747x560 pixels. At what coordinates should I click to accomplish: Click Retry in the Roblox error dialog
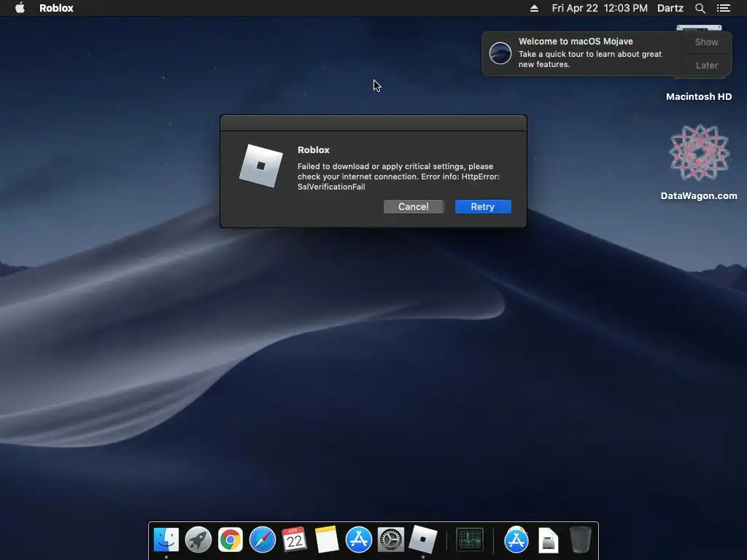(x=483, y=206)
